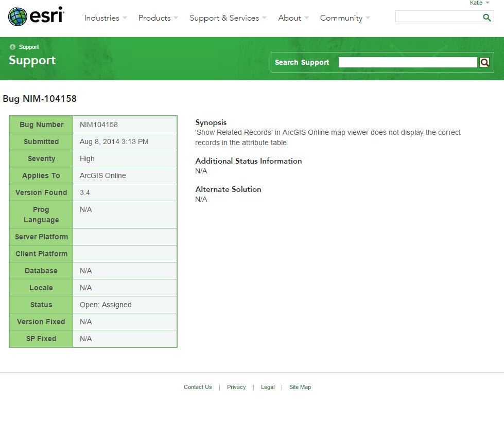This screenshot has height=442, width=504.
Task: Click the Additional Status Information heading
Action: [249, 161]
